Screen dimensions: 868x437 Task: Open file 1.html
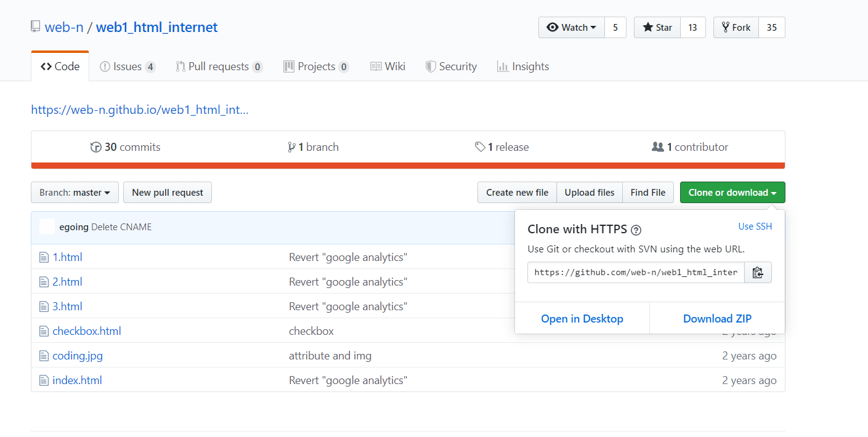(67, 257)
